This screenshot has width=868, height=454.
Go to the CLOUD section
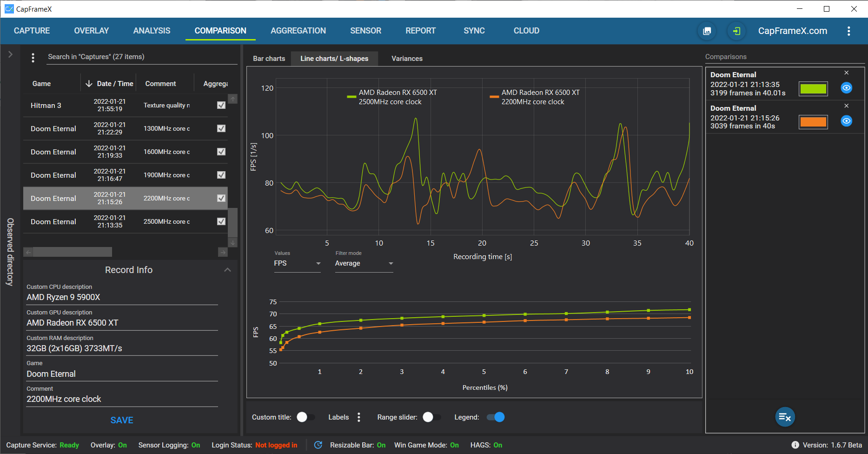point(526,31)
